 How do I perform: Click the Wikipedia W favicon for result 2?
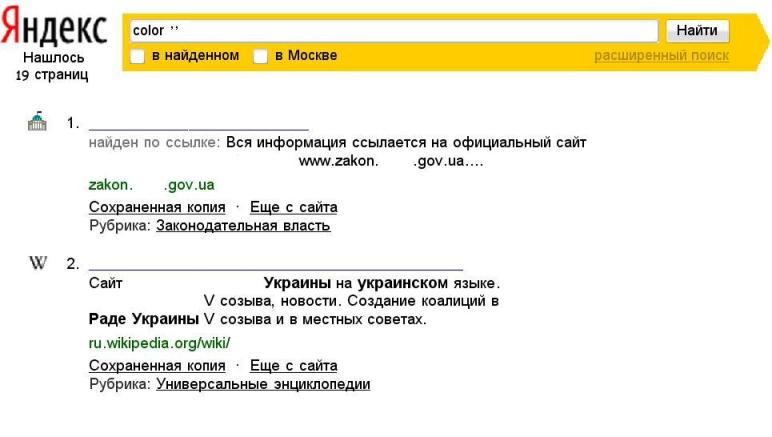click(38, 263)
